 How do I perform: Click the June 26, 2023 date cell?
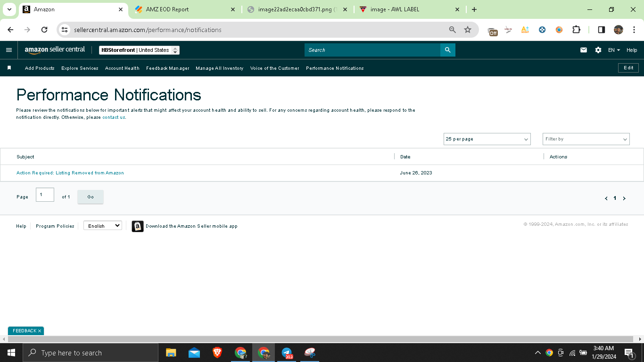(x=416, y=173)
